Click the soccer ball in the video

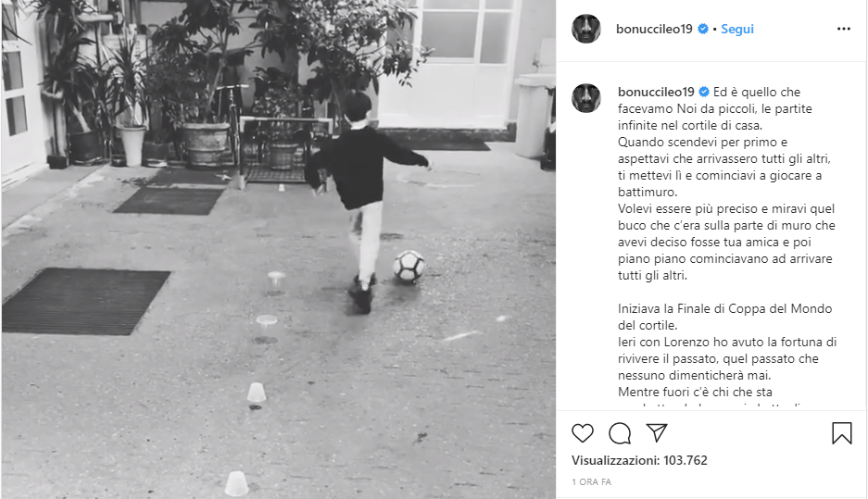(x=409, y=267)
